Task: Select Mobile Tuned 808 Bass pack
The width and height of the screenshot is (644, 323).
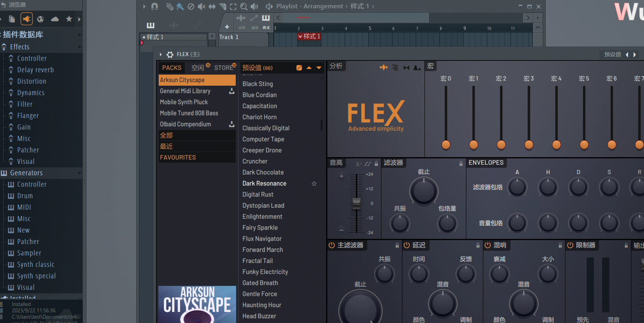Action: click(197, 113)
